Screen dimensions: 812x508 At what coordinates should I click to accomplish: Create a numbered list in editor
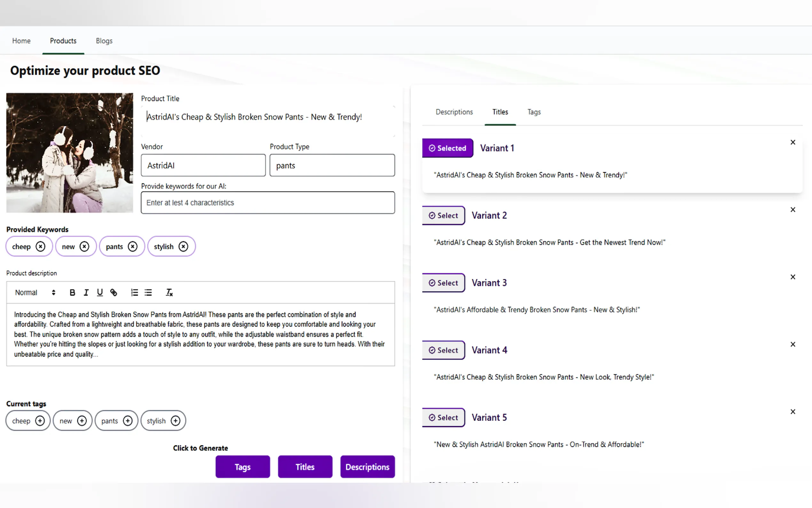pos(134,292)
